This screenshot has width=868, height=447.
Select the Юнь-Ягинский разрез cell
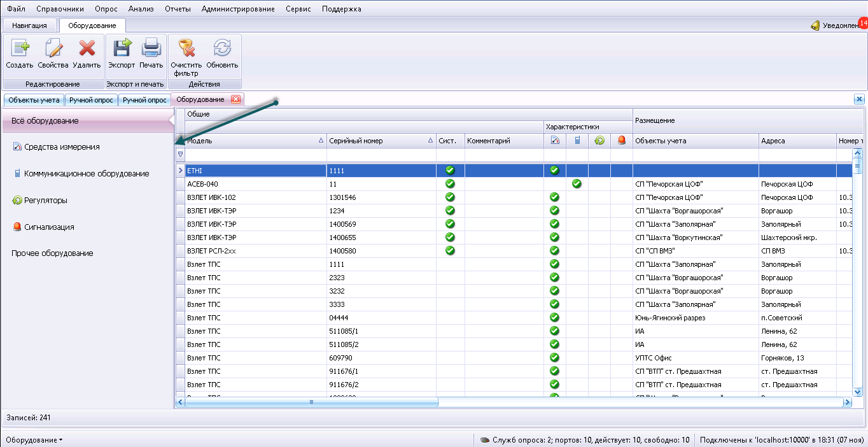coord(696,317)
